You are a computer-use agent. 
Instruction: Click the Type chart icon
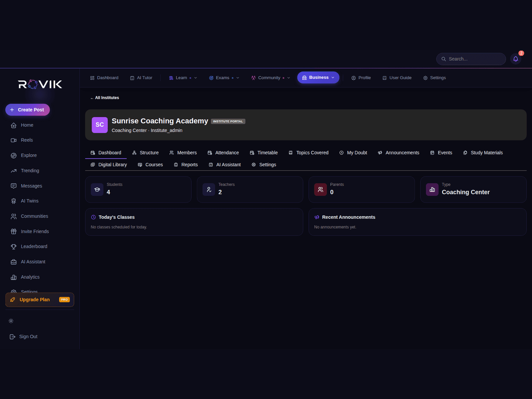coord(432,190)
